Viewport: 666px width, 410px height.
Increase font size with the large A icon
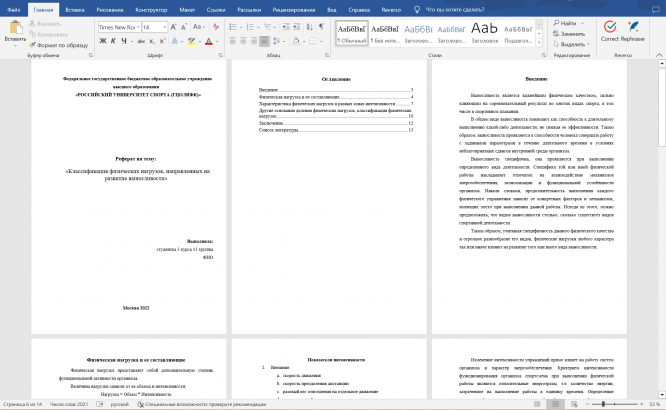pos(173,27)
